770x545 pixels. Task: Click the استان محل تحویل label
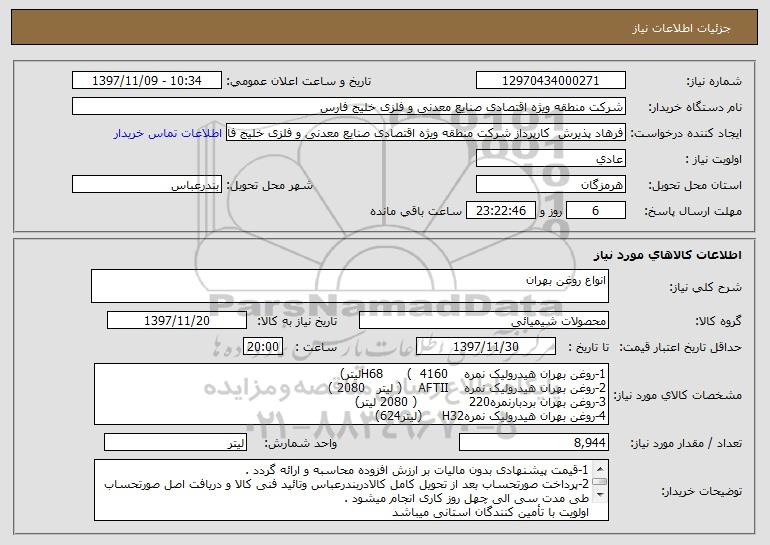(695, 186)
